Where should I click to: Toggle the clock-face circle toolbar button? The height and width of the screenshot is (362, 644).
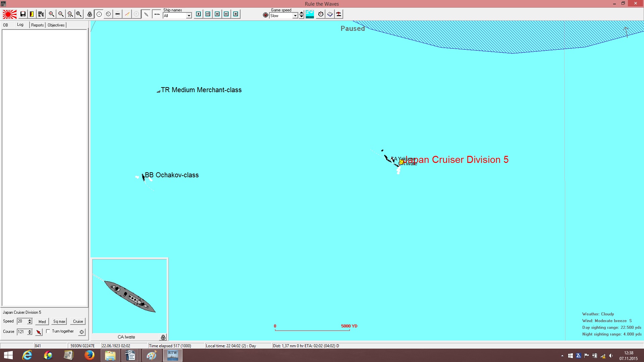(108, 14)
